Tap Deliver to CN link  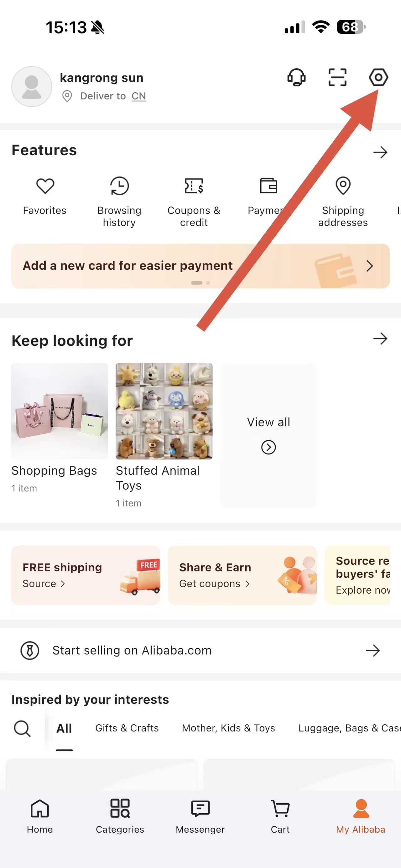[113, 96]
